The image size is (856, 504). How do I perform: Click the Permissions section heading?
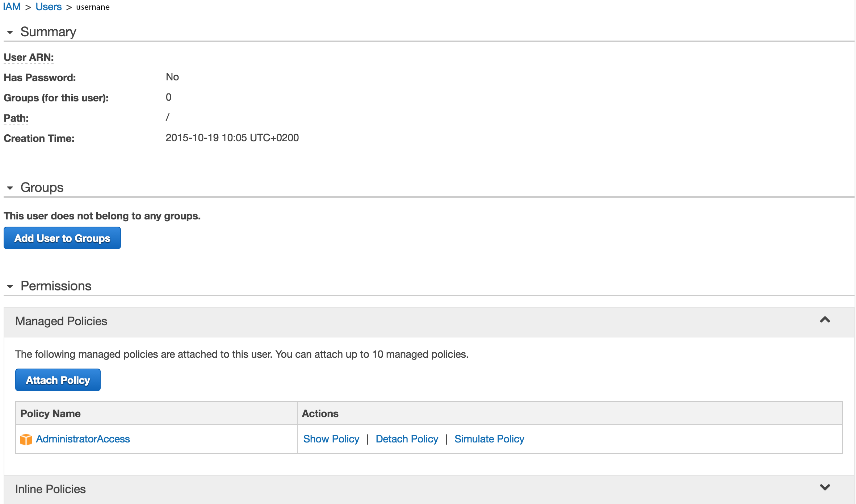pyautogui.click(x=56, y=286)
